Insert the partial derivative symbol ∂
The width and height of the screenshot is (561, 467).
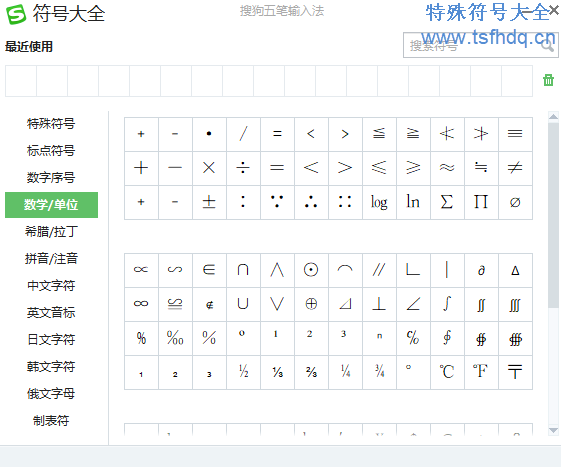[x=481, y=270]
